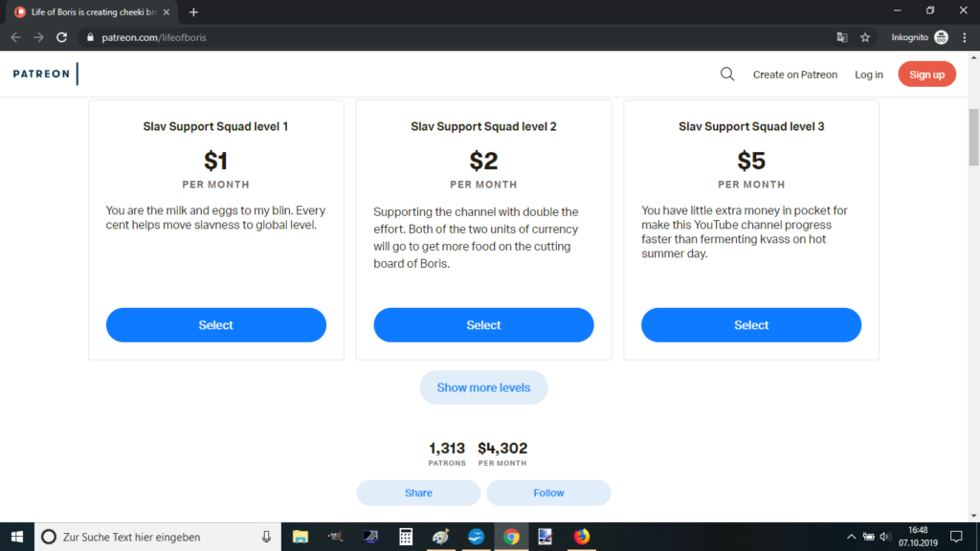Click the taskbar clock and date

[918, 537]
